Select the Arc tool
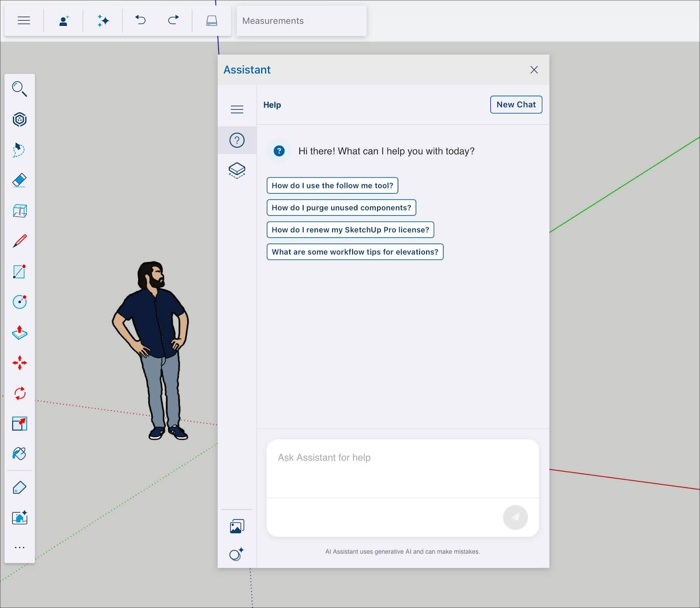Screen dimensions: 700x608 coord(20,302)
